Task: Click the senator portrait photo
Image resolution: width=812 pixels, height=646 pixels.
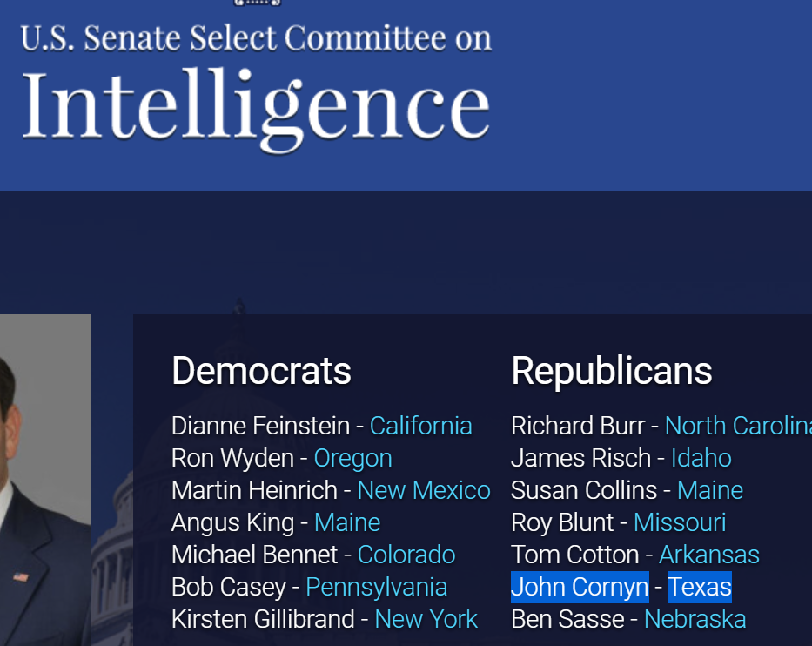Action: click(44, 480)
